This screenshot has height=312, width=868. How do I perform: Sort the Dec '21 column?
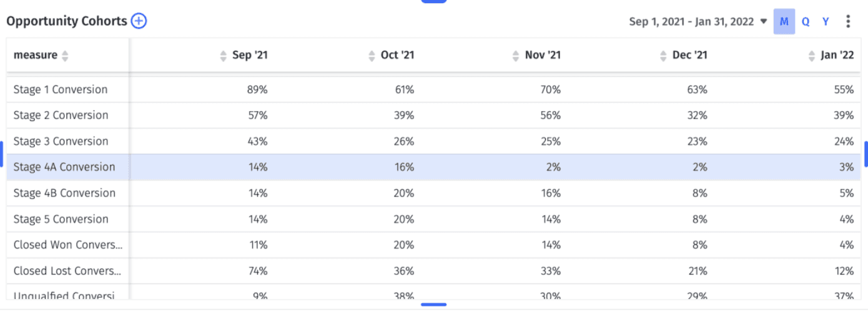pyautogui.click(x=663, y=56)
